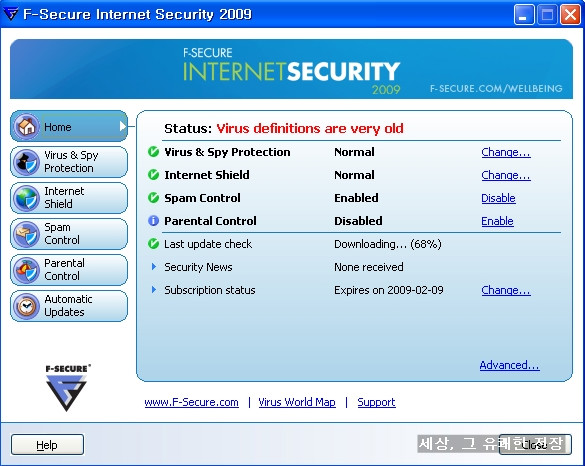Click the 'Security News' label
The width and height of the screenshot is (585, 466).
198,267
